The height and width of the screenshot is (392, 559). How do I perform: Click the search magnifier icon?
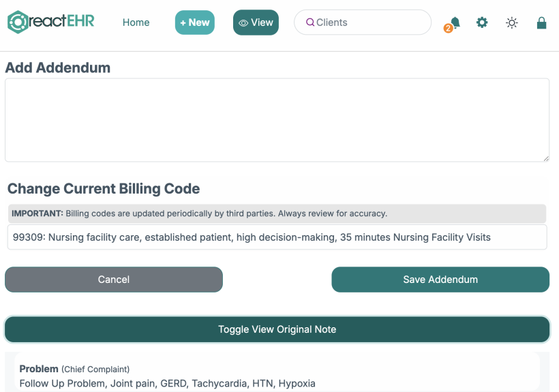pyautogui.click(x=310, y=22)
